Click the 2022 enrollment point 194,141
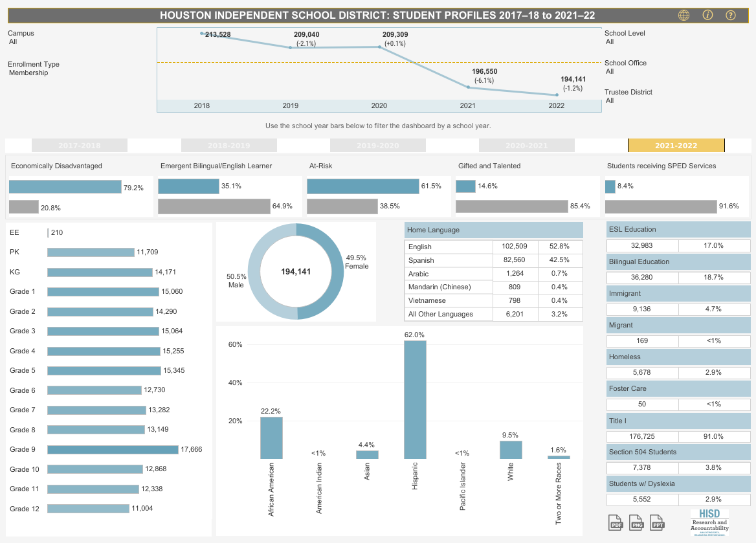756x543 pixels. (557, 95)
